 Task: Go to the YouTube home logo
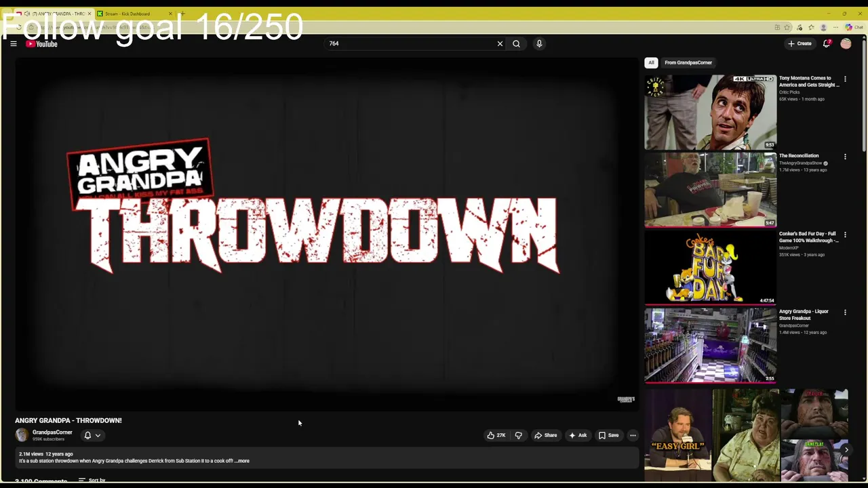(x=41, y=44)
